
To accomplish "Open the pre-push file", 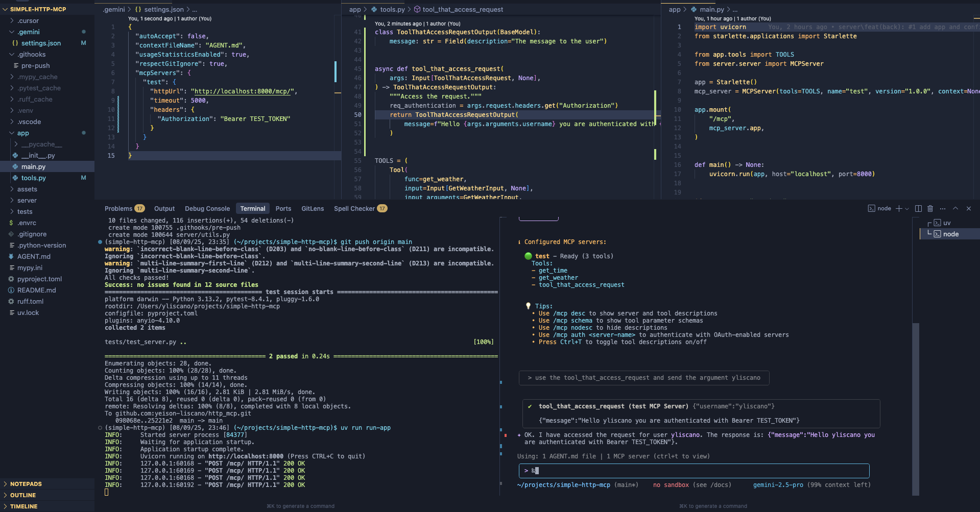I will (36, 65).
